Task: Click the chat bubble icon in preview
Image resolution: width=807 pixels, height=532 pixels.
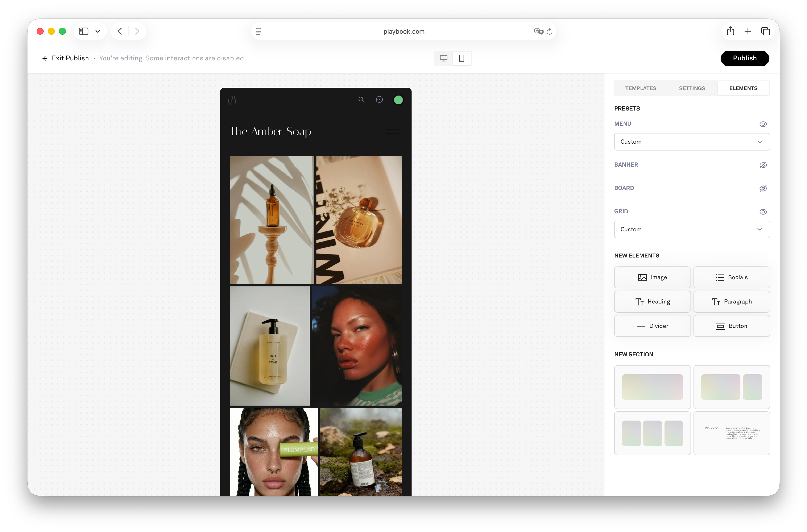Action: tap(379, 99)
